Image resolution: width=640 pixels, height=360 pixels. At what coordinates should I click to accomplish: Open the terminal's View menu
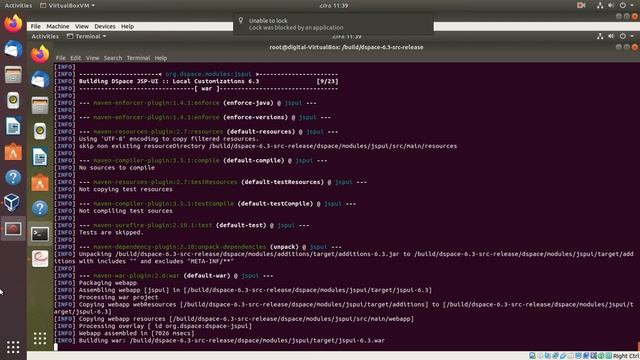point(92,58)
